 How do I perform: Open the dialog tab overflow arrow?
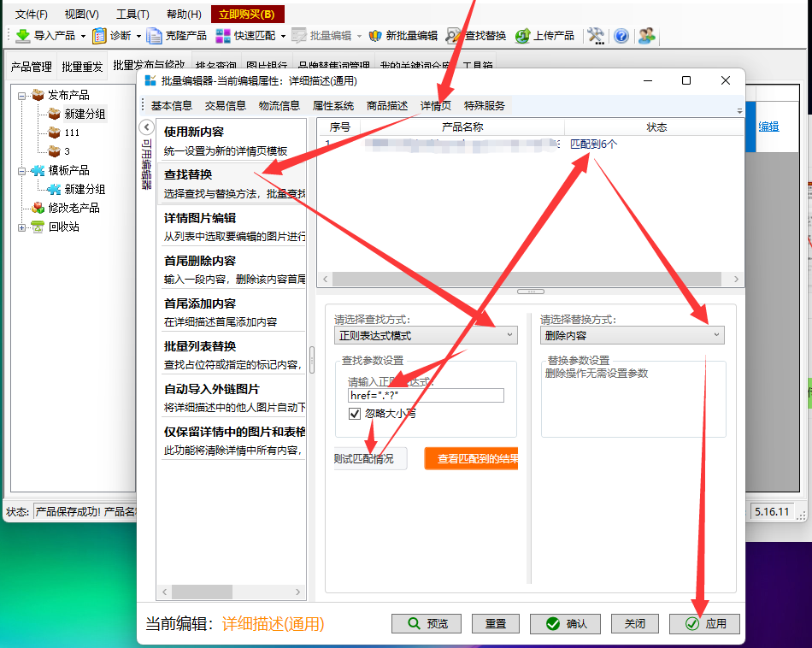click(x=739, y=111)
